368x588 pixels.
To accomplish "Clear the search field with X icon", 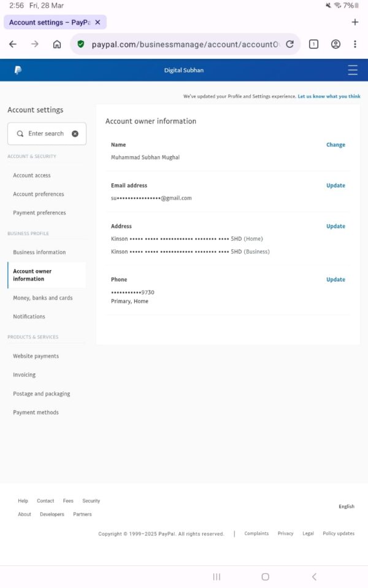I will [x=75, y=134].
